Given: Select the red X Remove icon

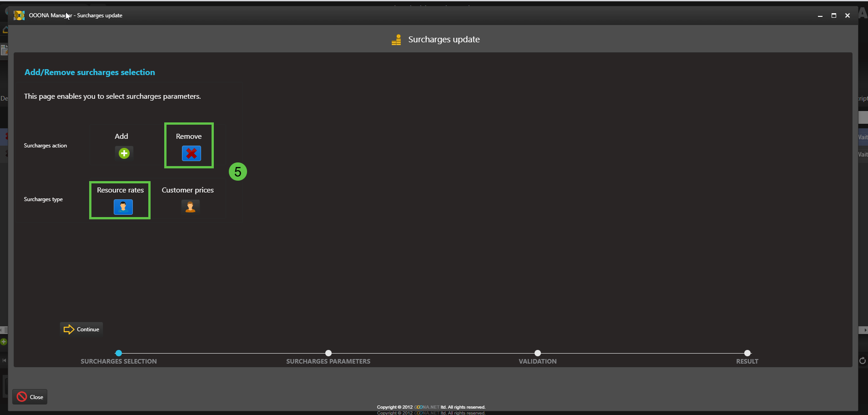Looking at the screenshot, I should pyautogui.click(x=191, y=153).
